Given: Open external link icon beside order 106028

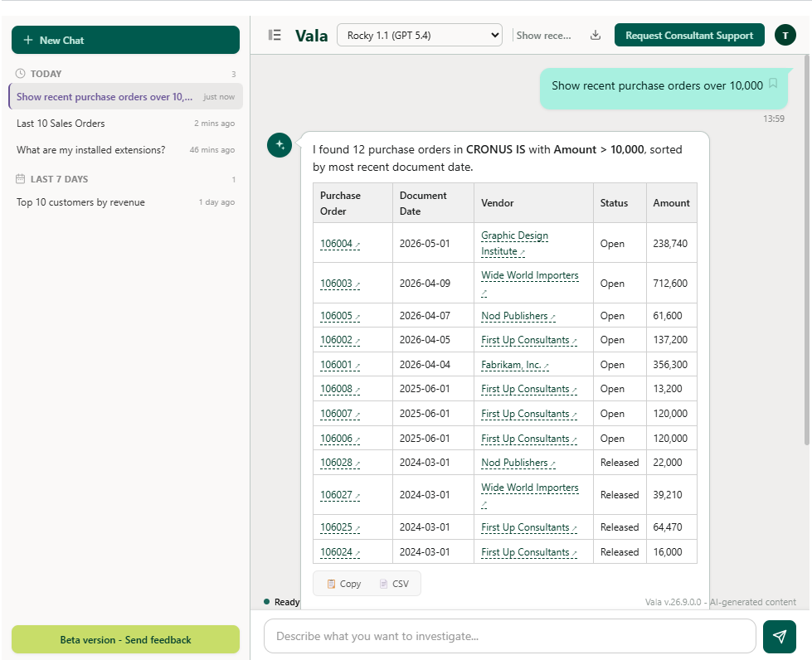Looking at the screenshot, I should click(x=357, y=463).
